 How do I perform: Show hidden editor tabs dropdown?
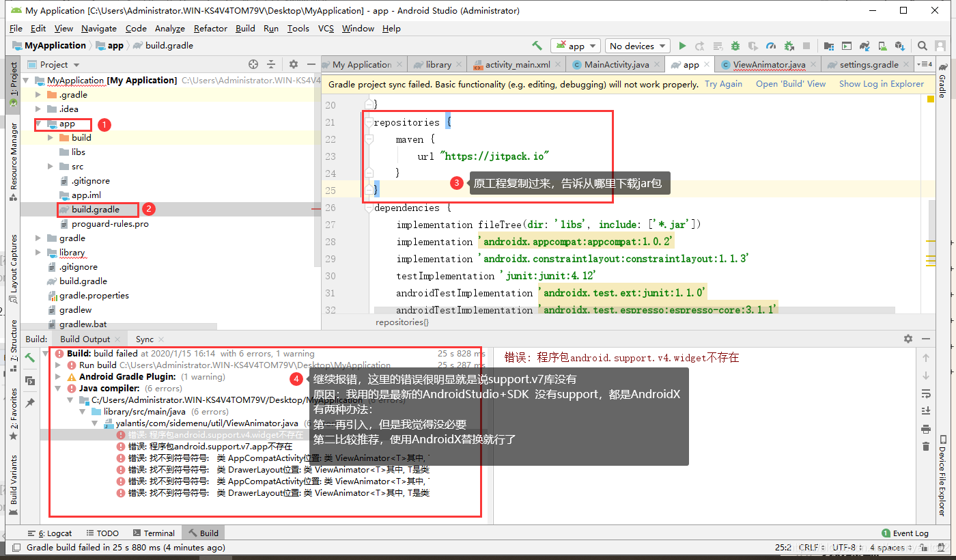[x=925, y=64]
